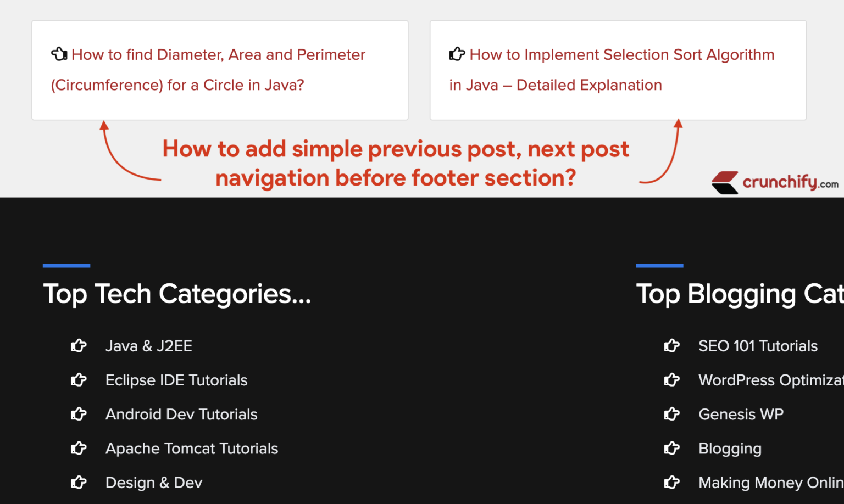
Task: Click the hand icon beside Blogging
Action: pos(672,448)
